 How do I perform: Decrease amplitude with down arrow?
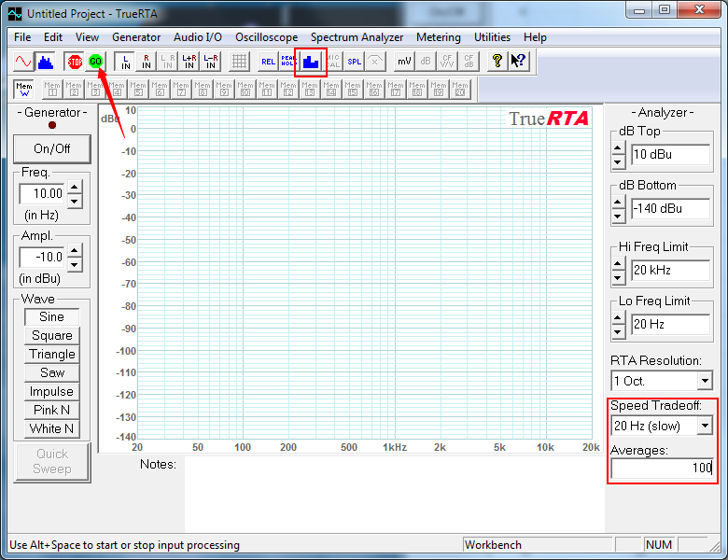pyautogui.click(x=75, y=265)
